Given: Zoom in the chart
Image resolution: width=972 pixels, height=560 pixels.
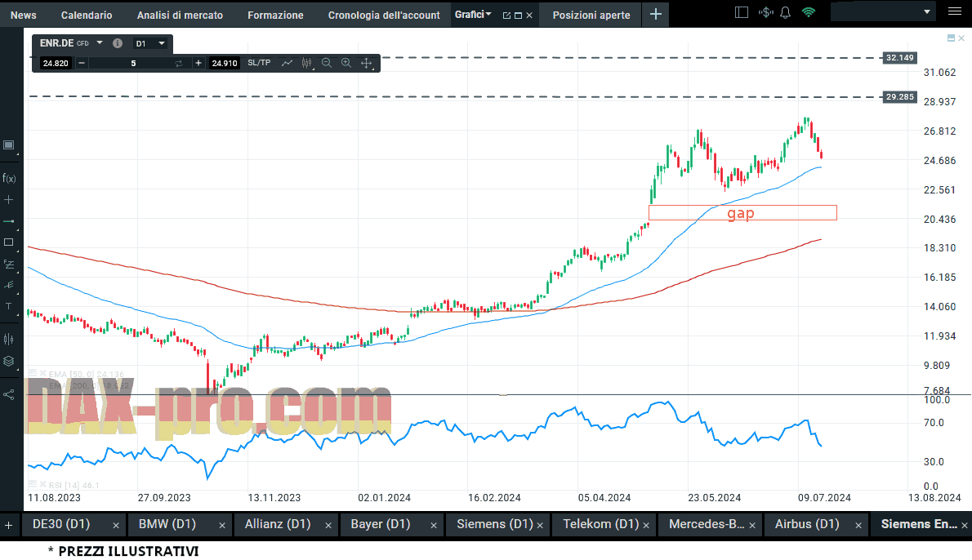Looking at the screenshot, I should [x=346, y=63].
